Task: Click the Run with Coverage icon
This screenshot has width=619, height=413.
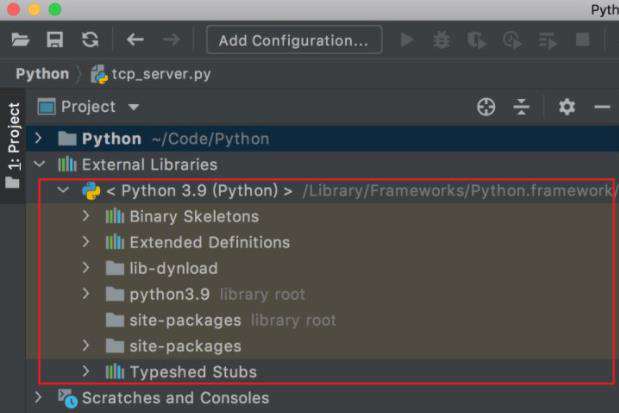Action: [x=476, y=40]
